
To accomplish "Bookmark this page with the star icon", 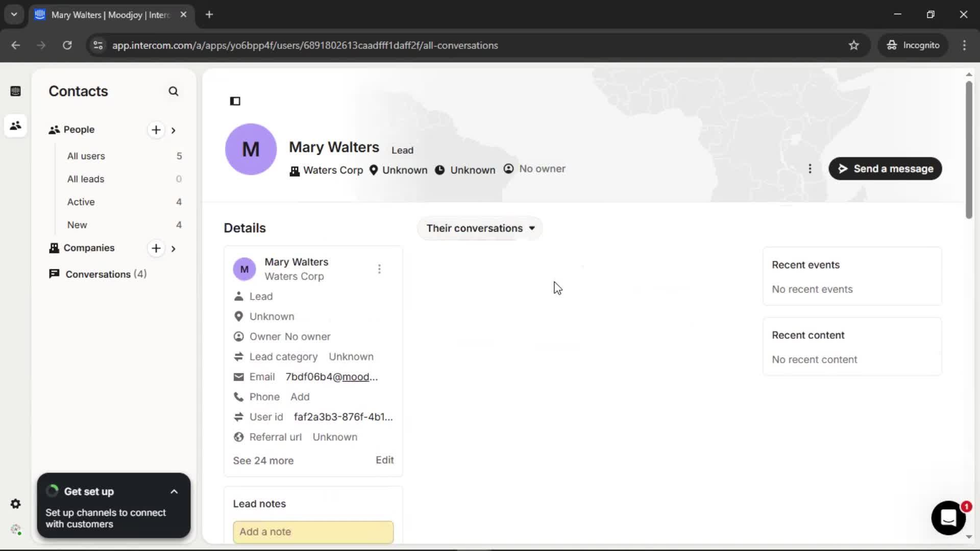I will [854, 45].
